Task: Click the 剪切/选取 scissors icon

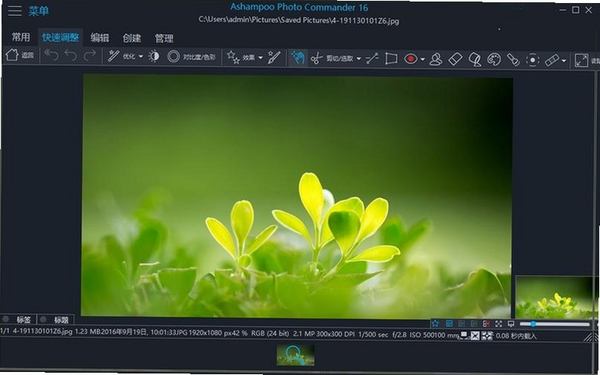Action: pos(316,59)
